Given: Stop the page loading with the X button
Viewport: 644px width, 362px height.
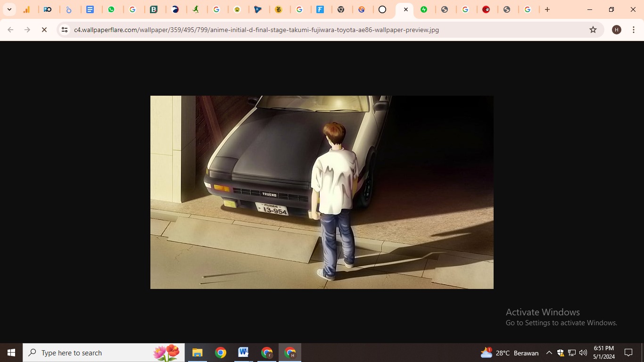Looking at the screenshot, I should [44, 29].
